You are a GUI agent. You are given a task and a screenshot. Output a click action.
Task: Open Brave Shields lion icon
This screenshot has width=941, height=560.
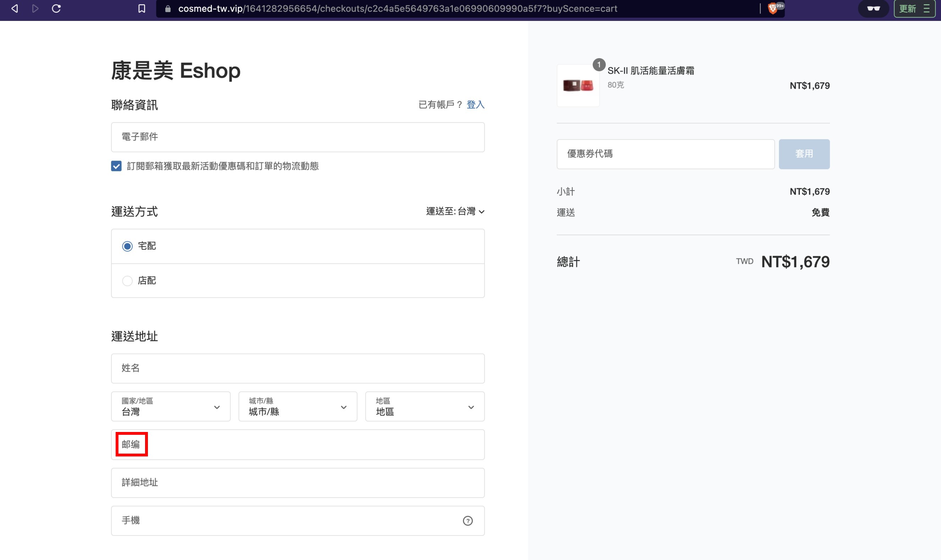tap(773, 8)
